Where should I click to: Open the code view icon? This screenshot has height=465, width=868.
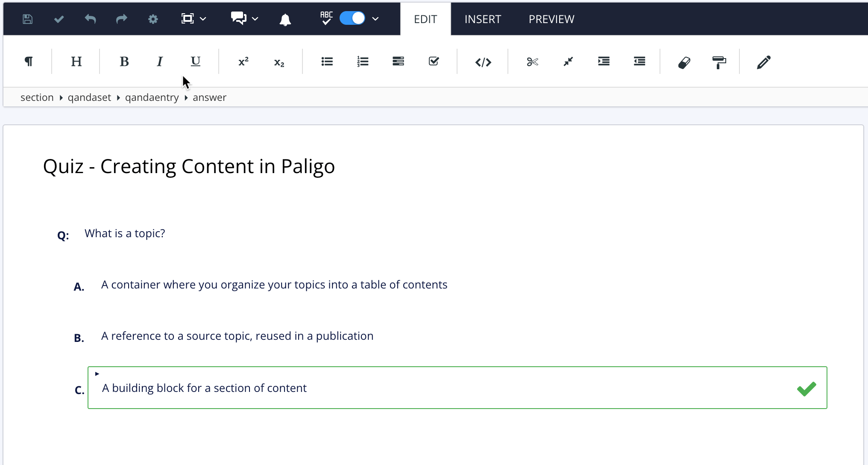[483, 62]
